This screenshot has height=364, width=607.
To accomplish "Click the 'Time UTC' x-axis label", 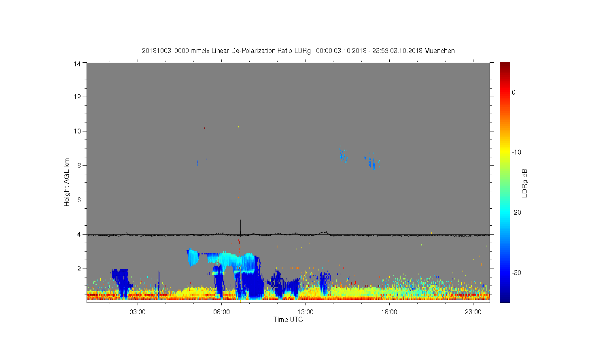I will tap(288, 320).
